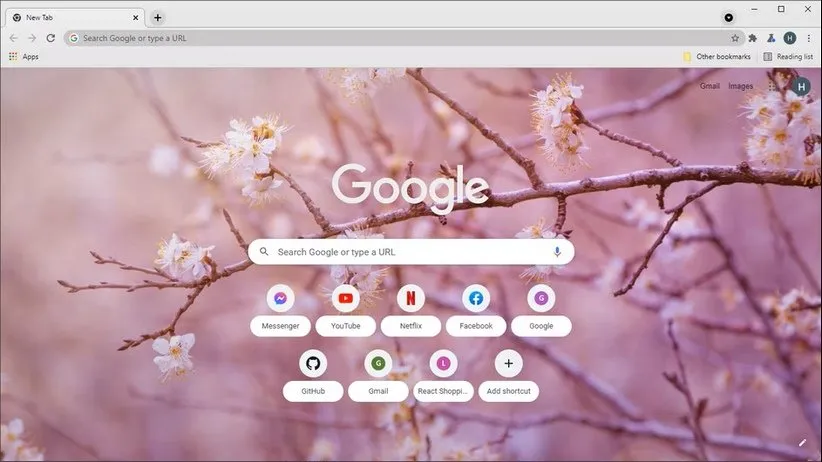Screen dimensions: 822x462
Task: Click the reload page button
Action: click(x=50, y=38)
